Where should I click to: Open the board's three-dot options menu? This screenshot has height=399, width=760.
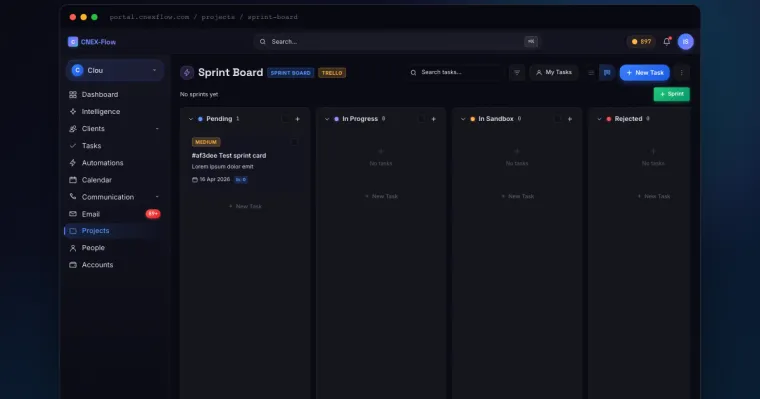(681, 73)
